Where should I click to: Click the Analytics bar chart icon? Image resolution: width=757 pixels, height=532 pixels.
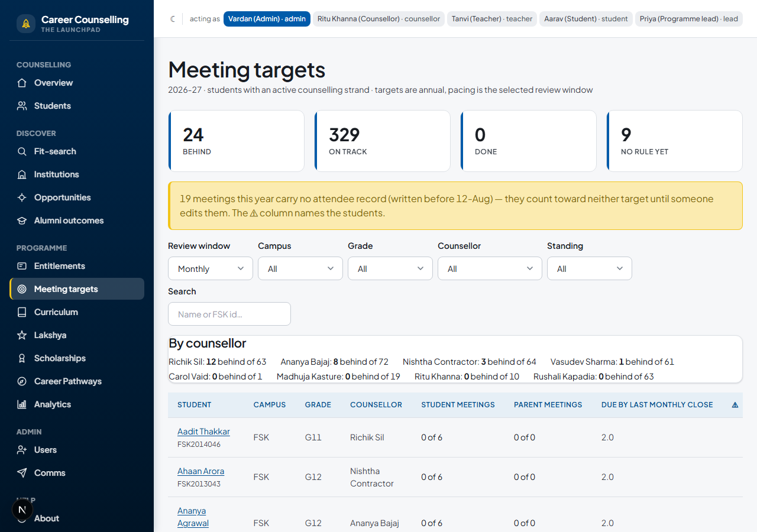22,404
